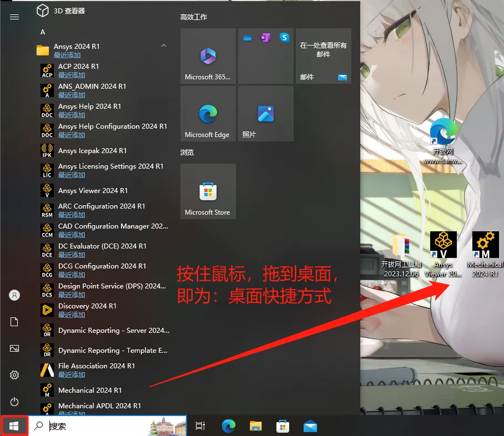Image resolution: width=504 pixels, height=436 pixels.
Task: Open Dynamic Reporting - Server icon
Action: (47, 330)
